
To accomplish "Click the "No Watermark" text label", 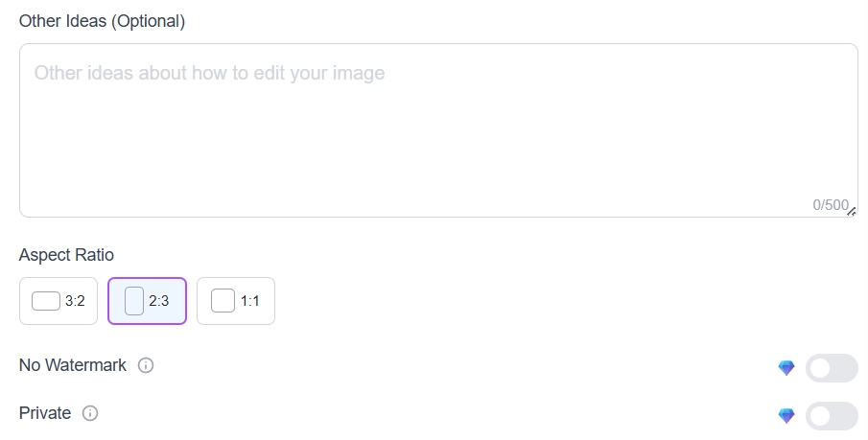I will (73, 365).
